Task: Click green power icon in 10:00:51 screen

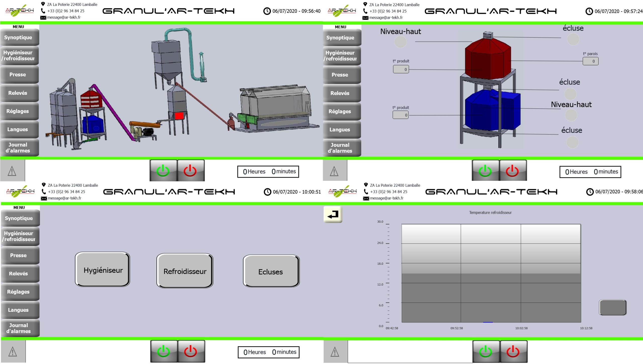Action: click(x=164, y=351)
